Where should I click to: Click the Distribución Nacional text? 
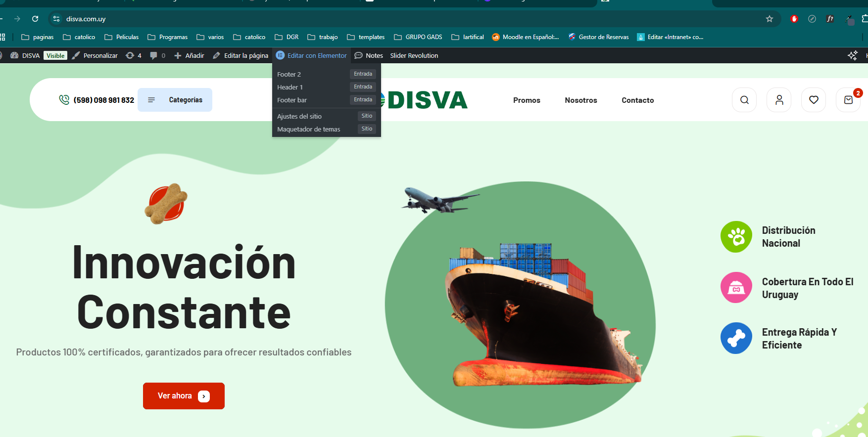pos(788,237)
